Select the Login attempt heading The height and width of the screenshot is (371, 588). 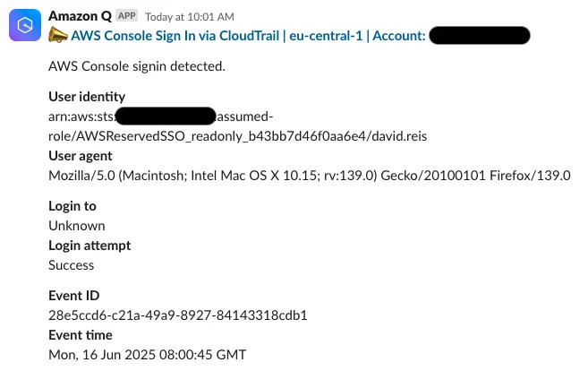point(89,246)
